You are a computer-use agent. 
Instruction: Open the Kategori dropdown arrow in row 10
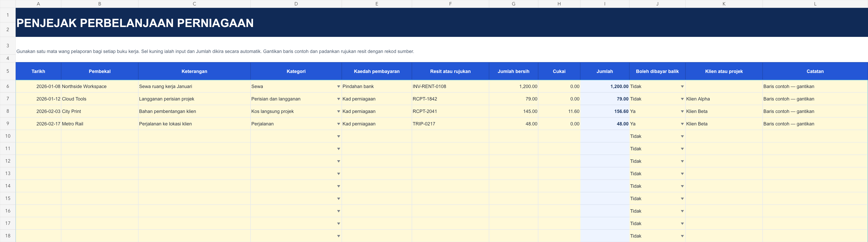click(x=338, y=136)
